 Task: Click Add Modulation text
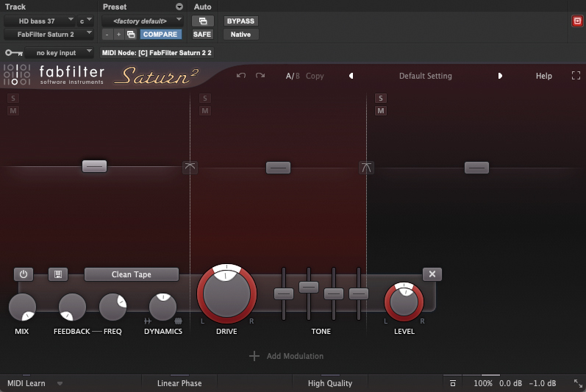(x=295, y=356)
